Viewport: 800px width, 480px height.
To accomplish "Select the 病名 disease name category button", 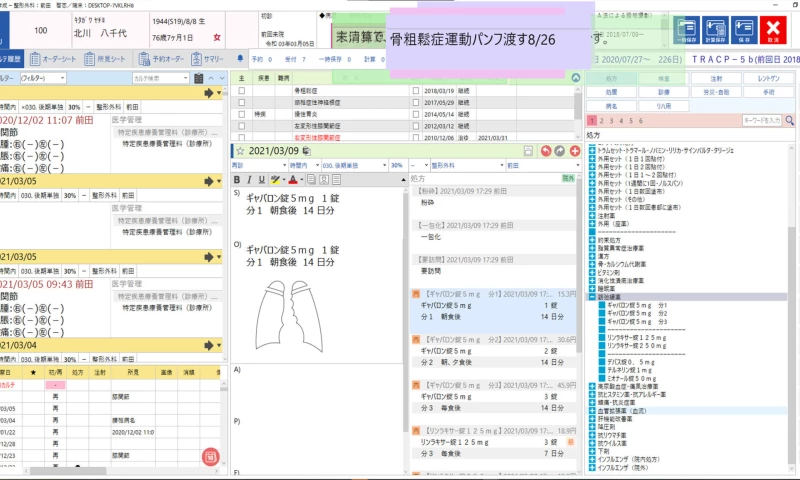I will (x=611, y=106).
